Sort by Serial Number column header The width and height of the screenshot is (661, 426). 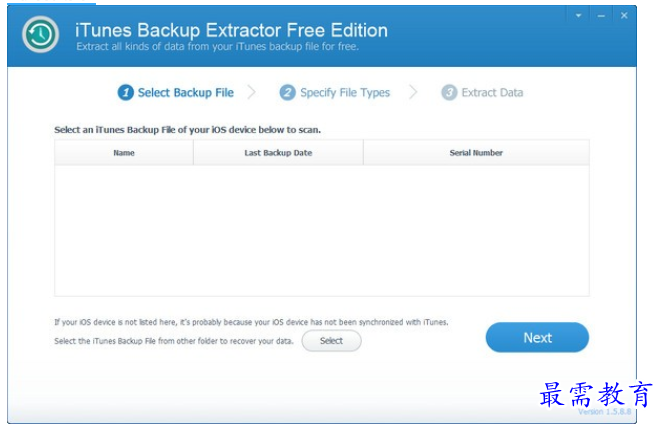[x=476, y=153]
